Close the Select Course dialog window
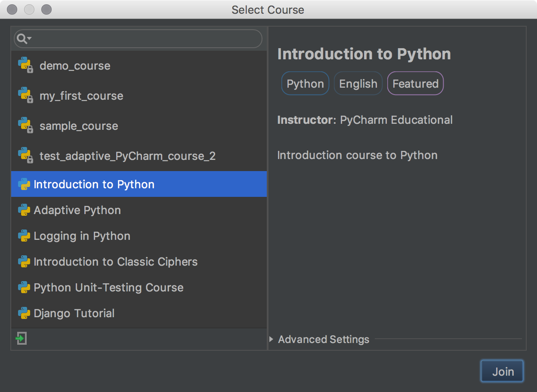Viewport: 537px width, 392px height. point(12,9)
